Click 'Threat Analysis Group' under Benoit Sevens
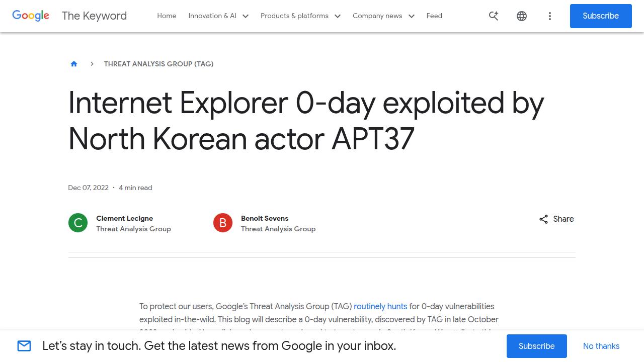This screenshot has width=644, height=362. pyautogui.click(x=278, y=229)
